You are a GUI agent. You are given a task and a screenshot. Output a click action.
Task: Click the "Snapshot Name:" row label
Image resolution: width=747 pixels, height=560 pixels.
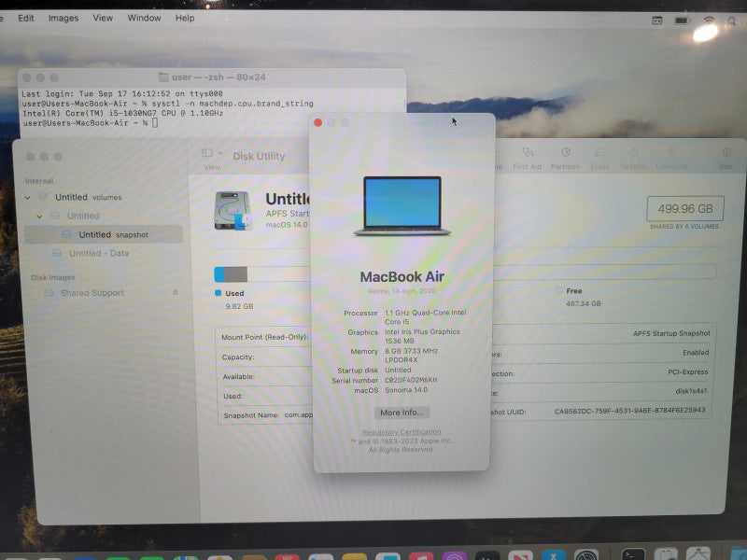[251, 415]
